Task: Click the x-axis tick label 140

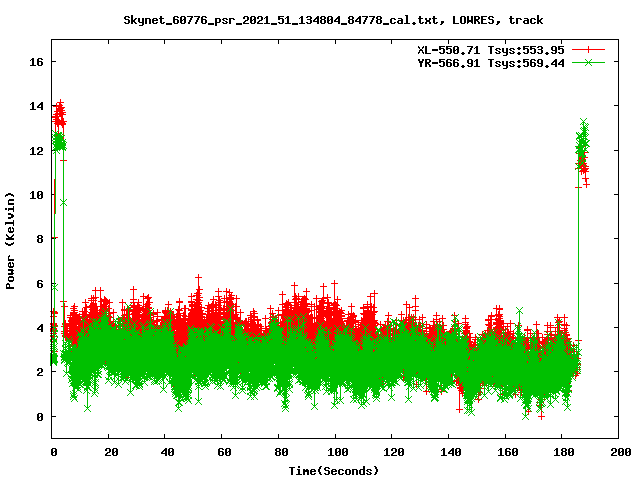Action: pos(451,452)
